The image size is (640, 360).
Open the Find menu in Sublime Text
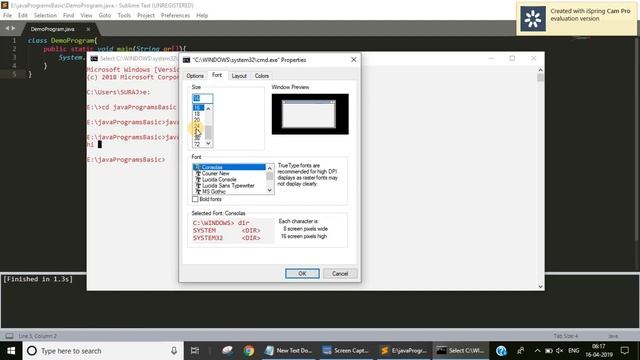click(x=68, y=15)
